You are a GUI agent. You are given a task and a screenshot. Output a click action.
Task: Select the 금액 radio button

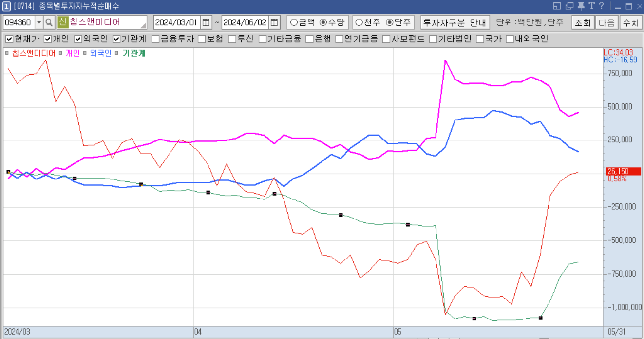pos(294,22)
